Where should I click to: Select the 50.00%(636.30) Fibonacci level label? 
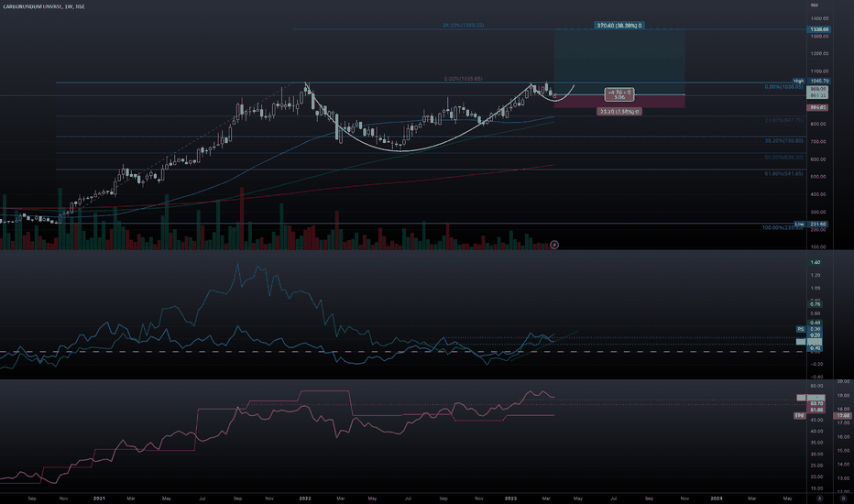[783, 157]
